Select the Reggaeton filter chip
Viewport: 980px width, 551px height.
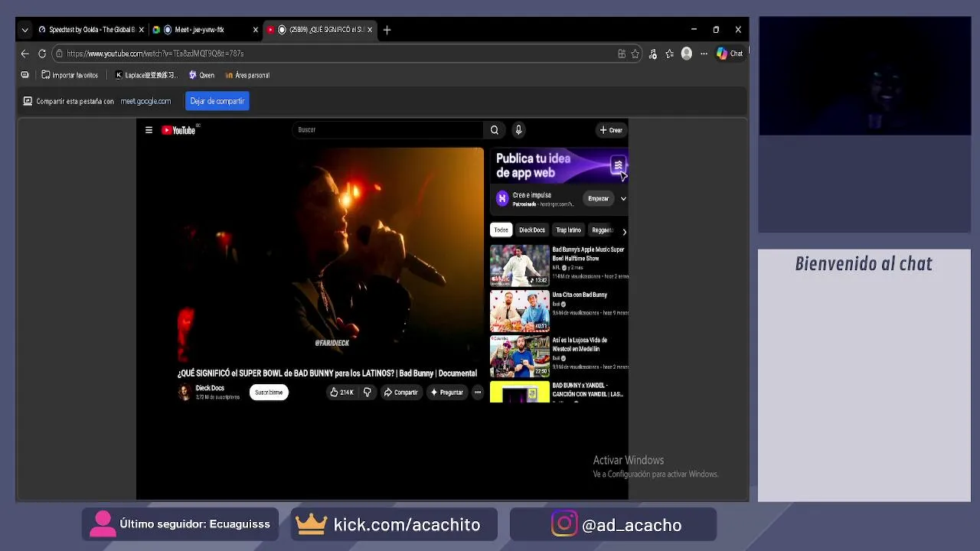tap(603, 230)
